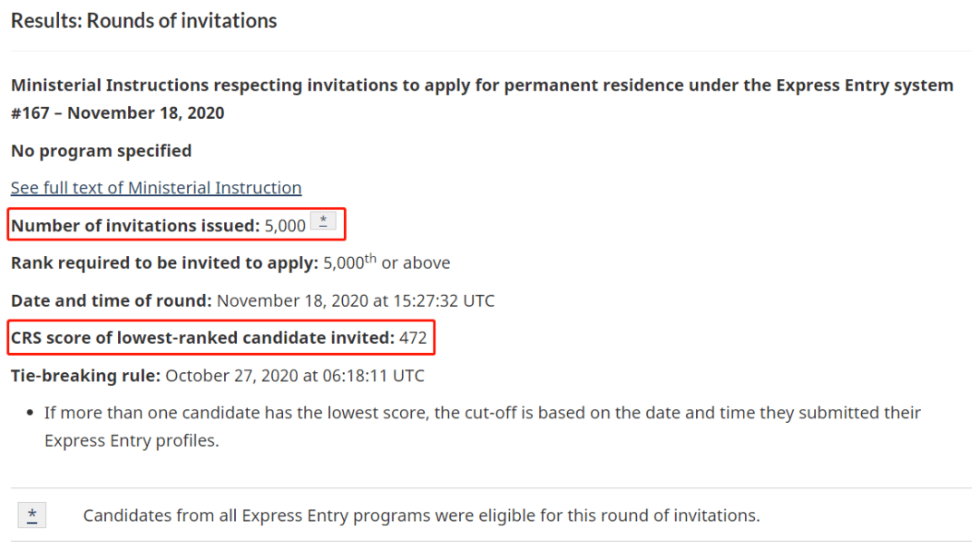The height and width of the screenshot is (550, 980).
Task: Select the #167 – November 18, 2020 text
Action: (x=117, y=113)
